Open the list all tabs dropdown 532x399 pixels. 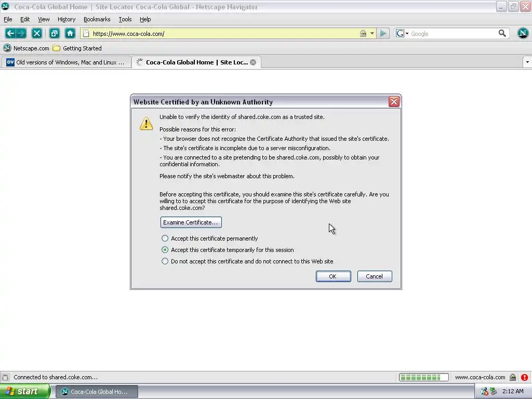click(x=527, y=62)
